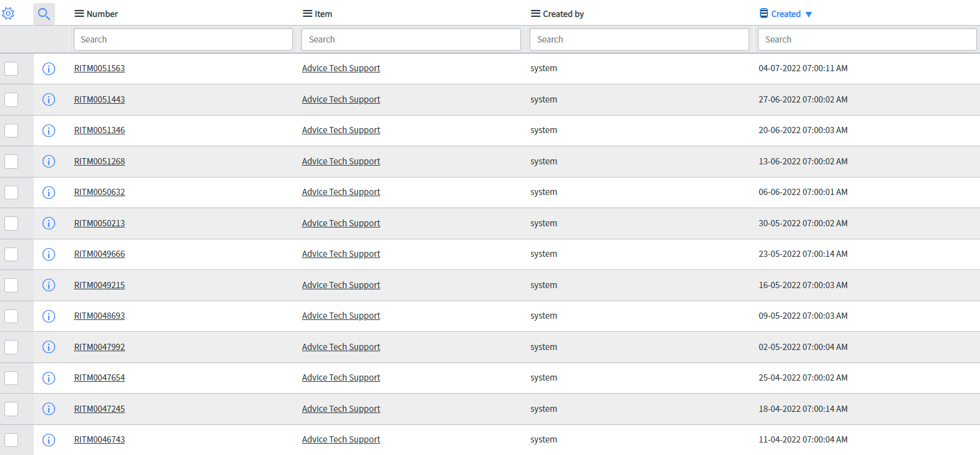Toggle the column search magnifier icon
The image size is (980, 455).
click(44, 14)
